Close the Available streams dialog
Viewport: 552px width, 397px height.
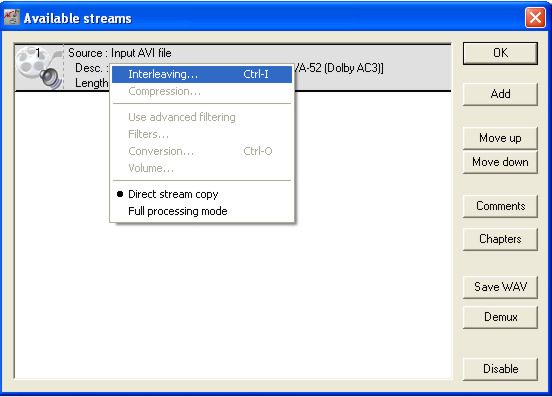[535, 17]
